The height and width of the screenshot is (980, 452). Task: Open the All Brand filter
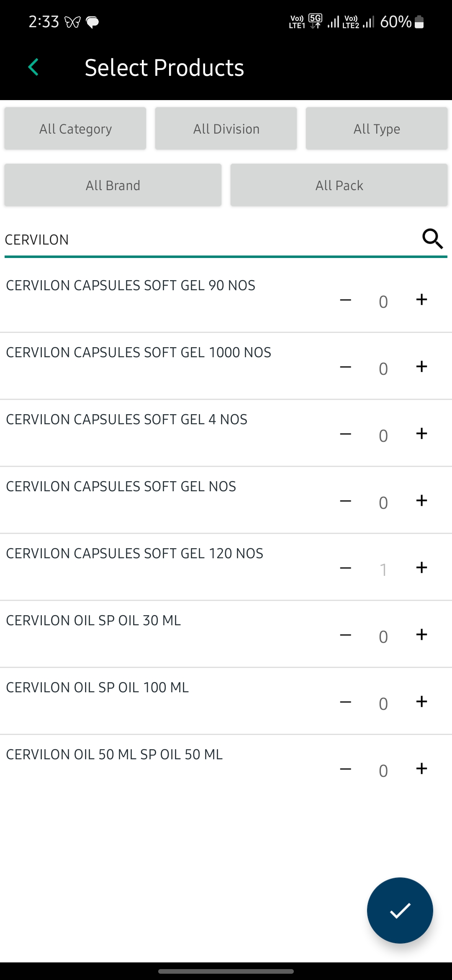[x=113, y=185]
